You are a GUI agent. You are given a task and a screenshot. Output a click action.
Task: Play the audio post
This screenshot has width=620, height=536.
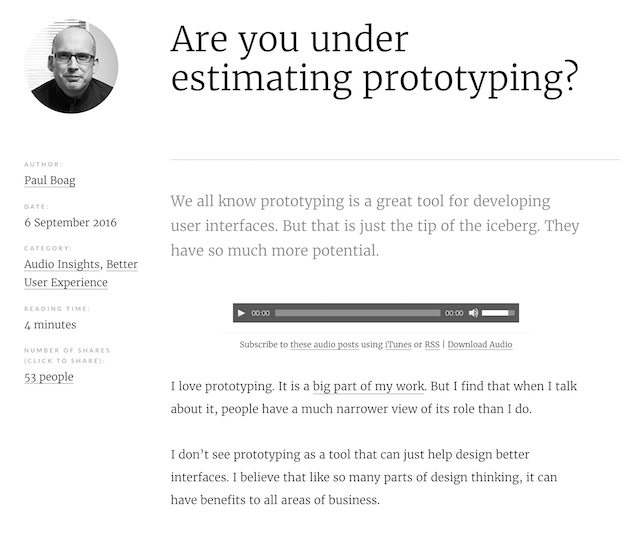(x=241, y=313)
